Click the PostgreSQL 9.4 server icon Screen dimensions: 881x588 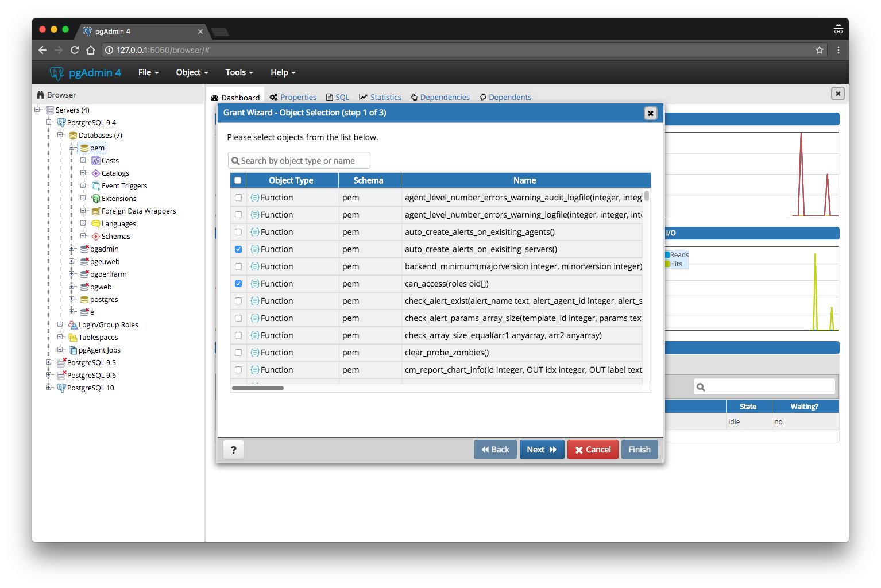(61, 123)
